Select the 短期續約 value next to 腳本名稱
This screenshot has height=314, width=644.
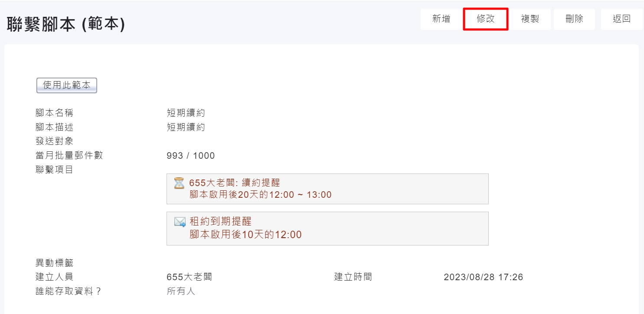click(x=186, y=113)
